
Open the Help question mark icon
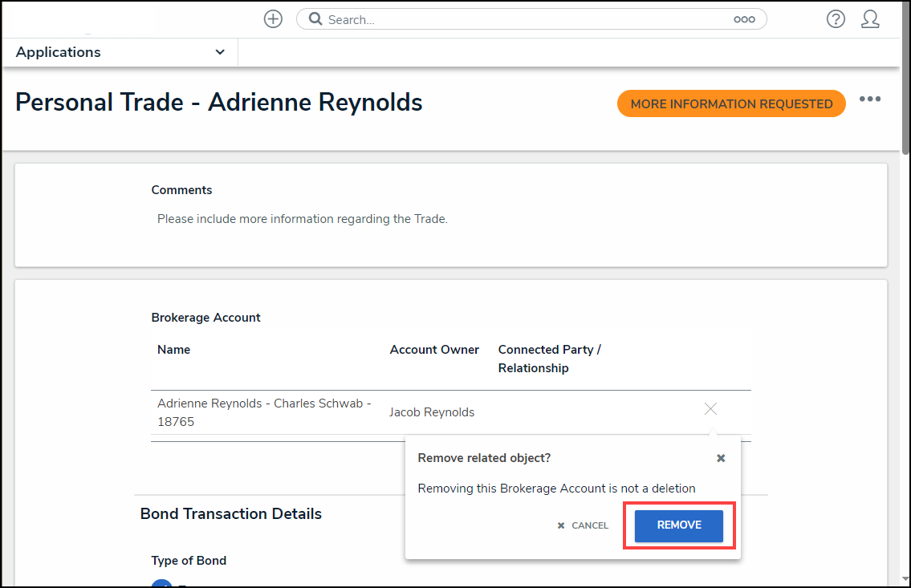click(836, 19)
